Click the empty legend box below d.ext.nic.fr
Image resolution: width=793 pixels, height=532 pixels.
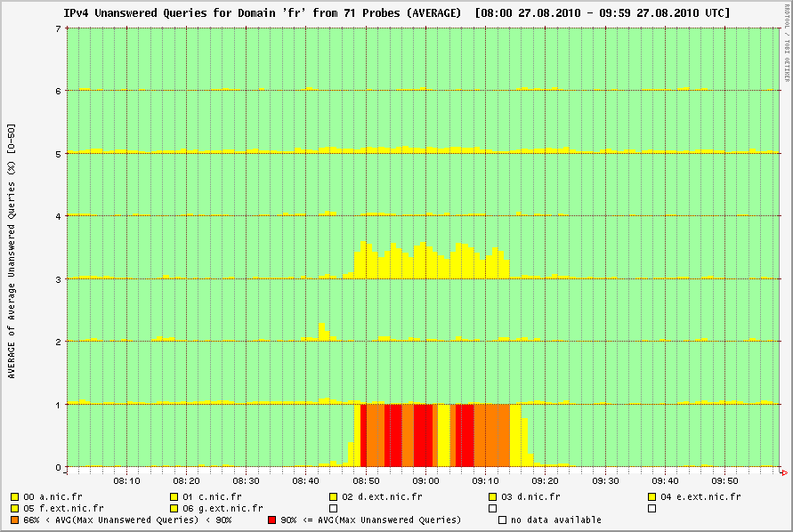pyautogui.click(x=333, y=508)
